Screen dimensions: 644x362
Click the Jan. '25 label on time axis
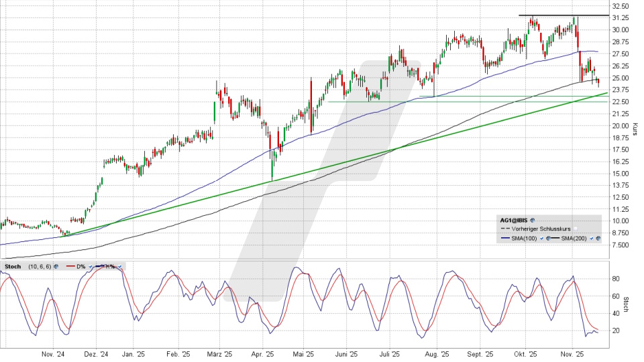133,353
